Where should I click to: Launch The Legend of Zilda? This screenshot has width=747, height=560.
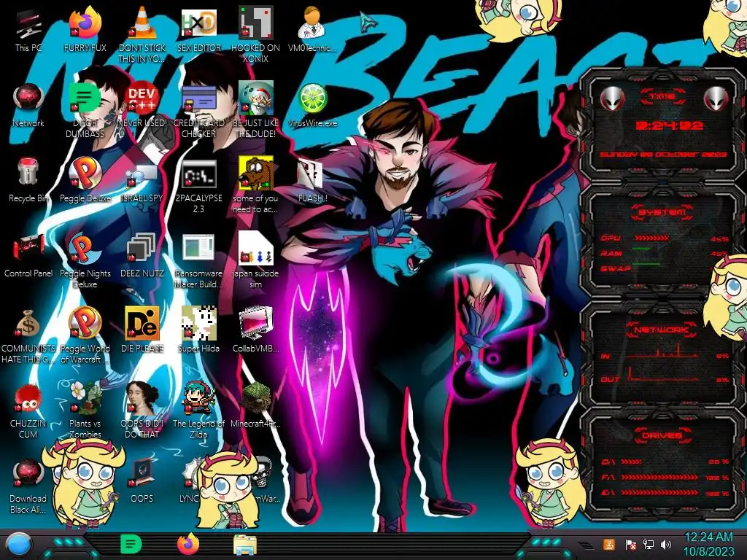click(x=198, y=411)
